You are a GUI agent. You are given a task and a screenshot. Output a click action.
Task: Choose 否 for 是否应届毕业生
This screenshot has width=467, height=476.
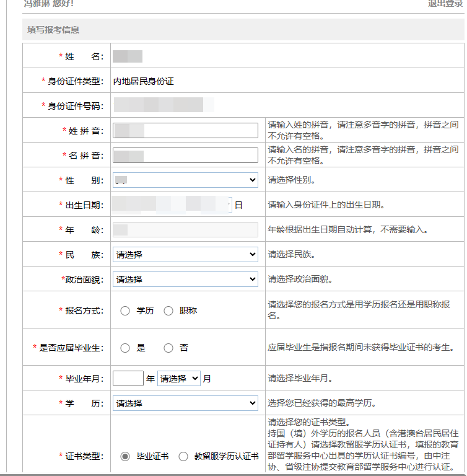pos(168,348)
